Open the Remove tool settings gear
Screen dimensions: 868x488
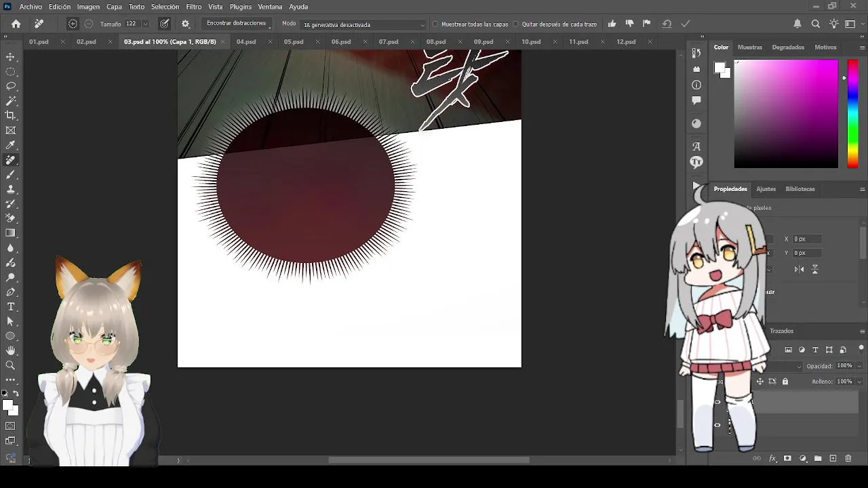[x=186, y=24]
